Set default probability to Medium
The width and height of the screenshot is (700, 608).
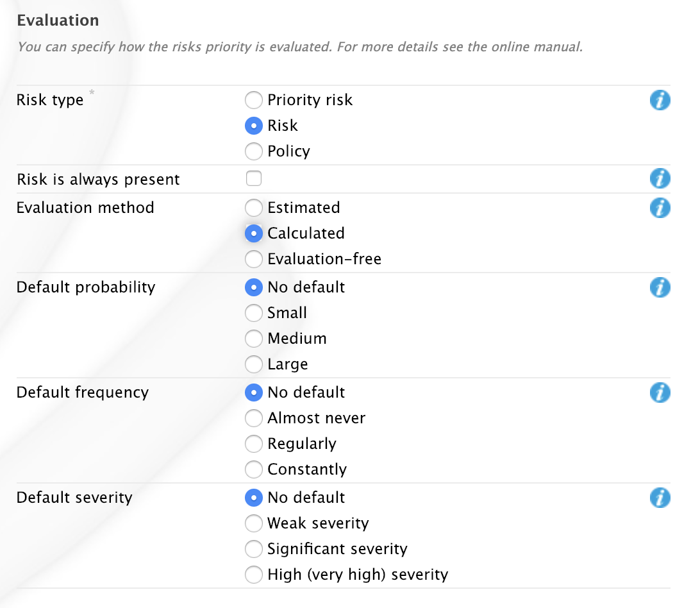[x=254, y=339]
